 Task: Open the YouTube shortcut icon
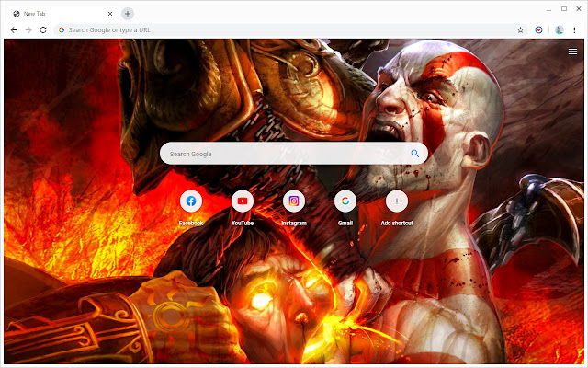[x=243, y=201]
